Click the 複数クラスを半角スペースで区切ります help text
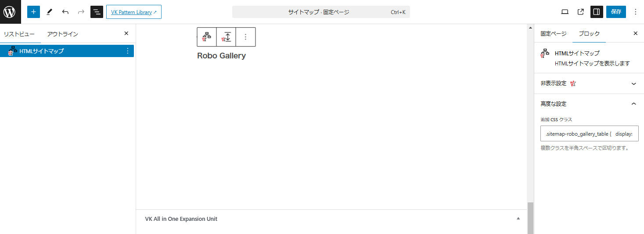Image resolution: width=644 pixels, height=234 pixels. click(x=585, y=148)
